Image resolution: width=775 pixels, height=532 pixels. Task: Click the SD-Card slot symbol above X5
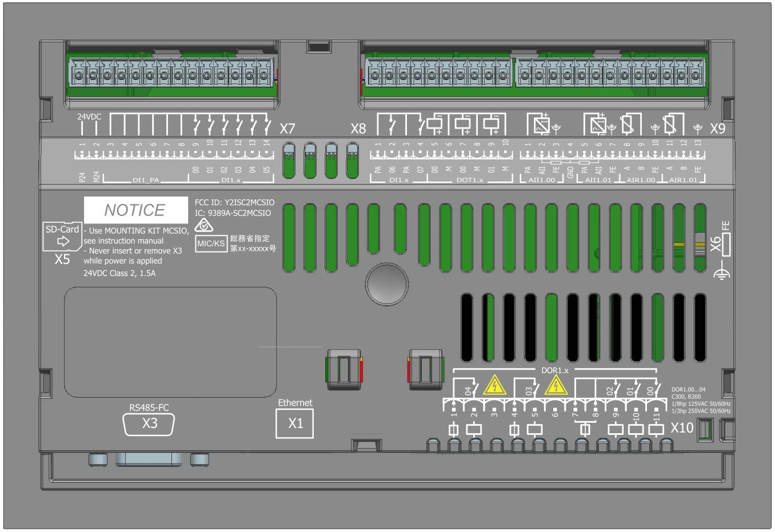click(62, 236)
